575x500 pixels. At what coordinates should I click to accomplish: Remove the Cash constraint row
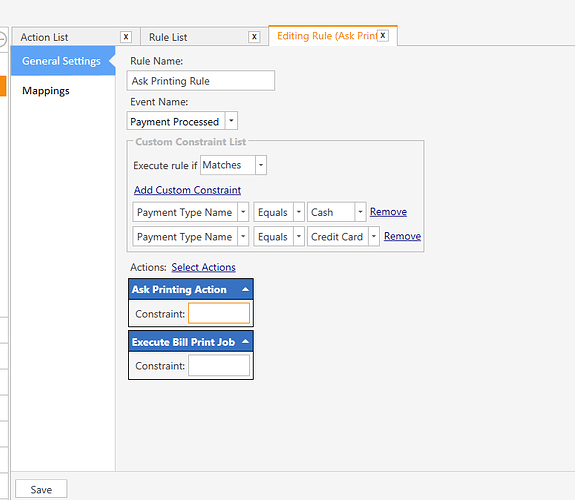point(388,212)
